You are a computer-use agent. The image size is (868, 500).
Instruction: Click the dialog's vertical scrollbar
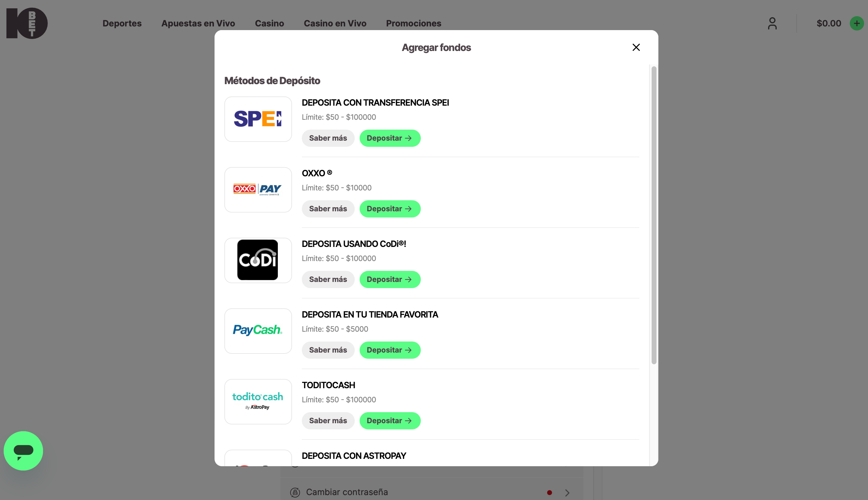(654, 215)
